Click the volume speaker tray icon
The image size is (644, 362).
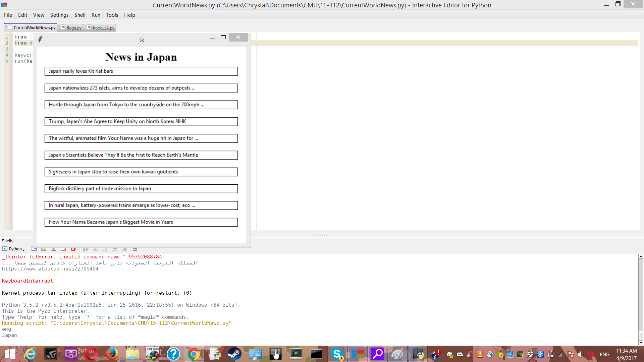[580, 354]
